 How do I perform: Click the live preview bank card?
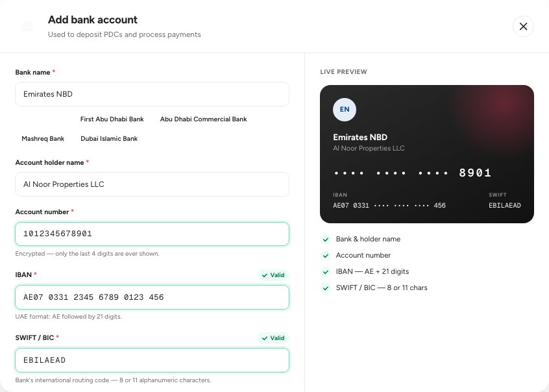[427, 154]
